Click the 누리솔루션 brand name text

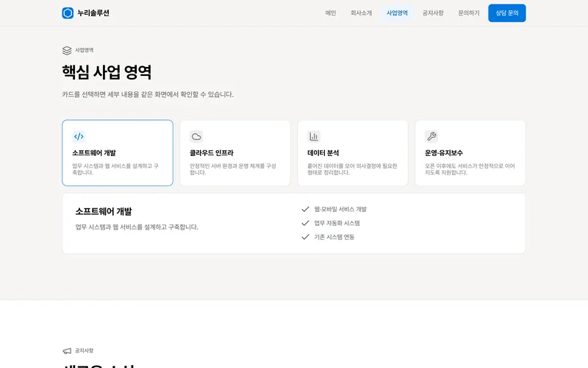click(x=93, y=13)
